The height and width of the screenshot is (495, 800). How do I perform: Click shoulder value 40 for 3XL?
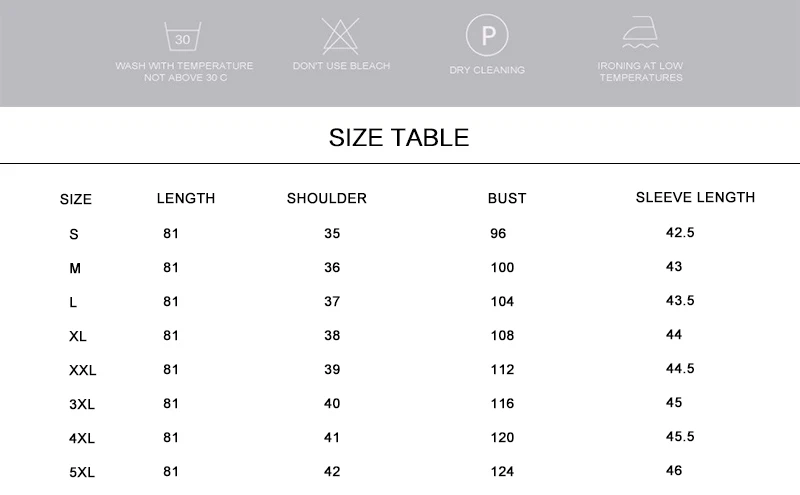(x=332, y=404)
